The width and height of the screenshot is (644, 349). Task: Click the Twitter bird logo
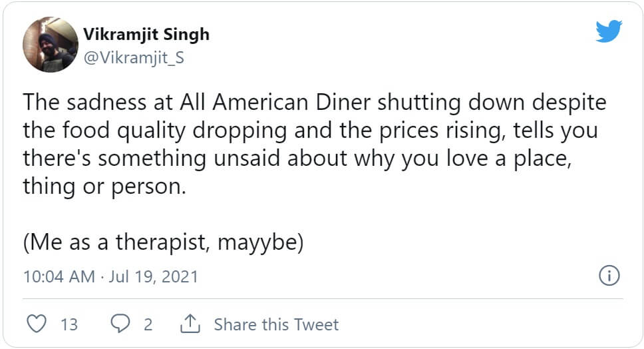pos(608,31)
